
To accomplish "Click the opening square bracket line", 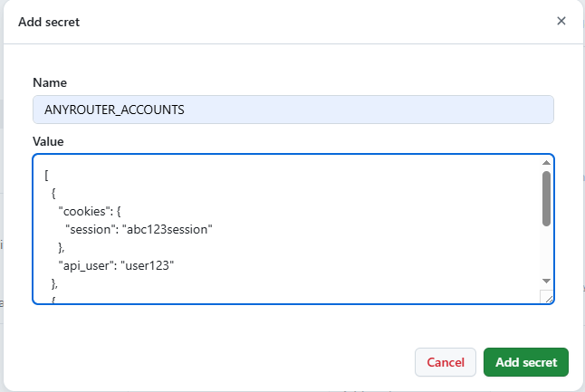I will [x=46, y=176].
